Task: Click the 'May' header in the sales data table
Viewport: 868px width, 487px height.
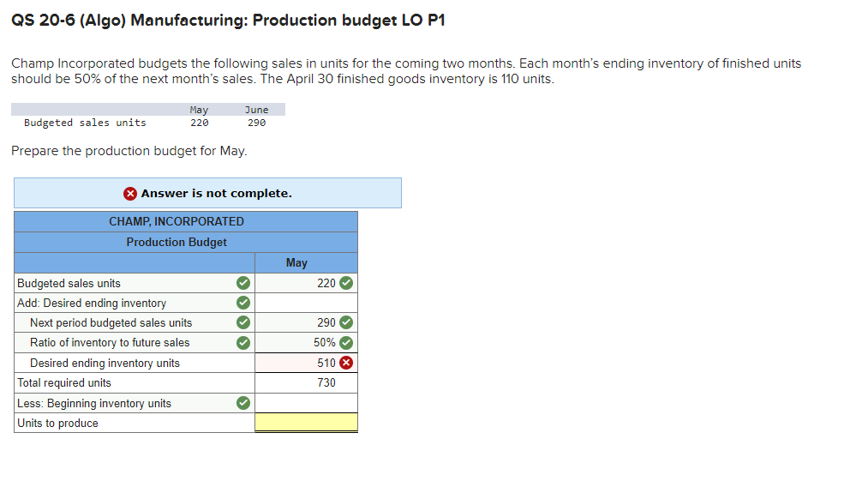Action: coord(200,110)
